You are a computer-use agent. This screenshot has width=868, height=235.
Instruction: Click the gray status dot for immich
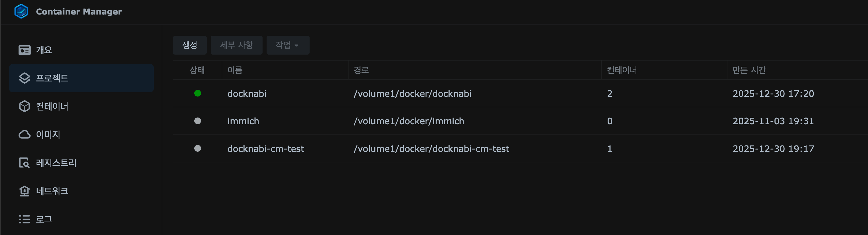point(198,121)
